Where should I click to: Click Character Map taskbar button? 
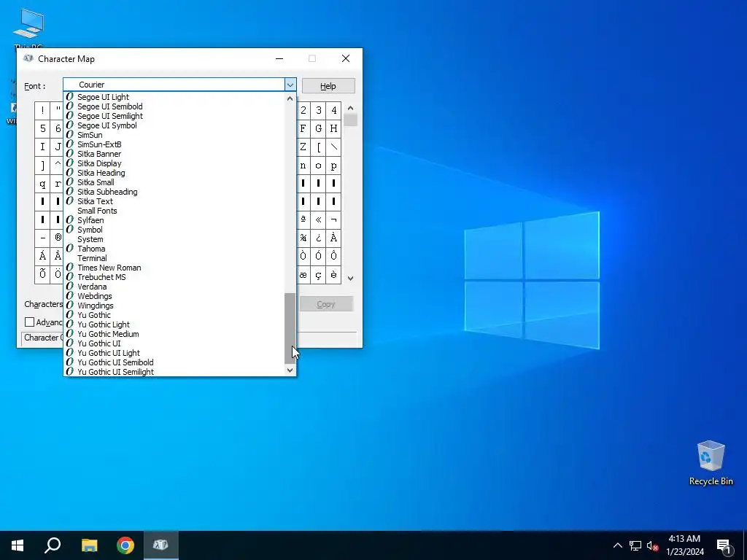tap(160, 545)
